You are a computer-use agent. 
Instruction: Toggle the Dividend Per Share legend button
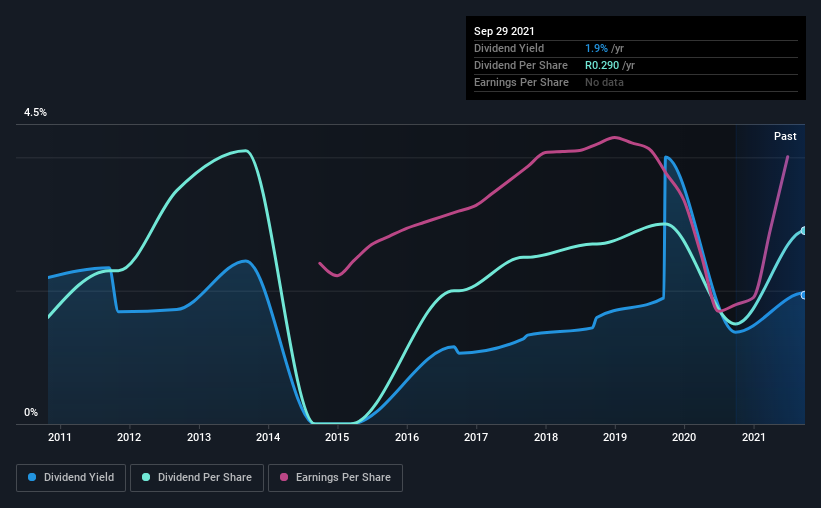click(x=197, y=478)
